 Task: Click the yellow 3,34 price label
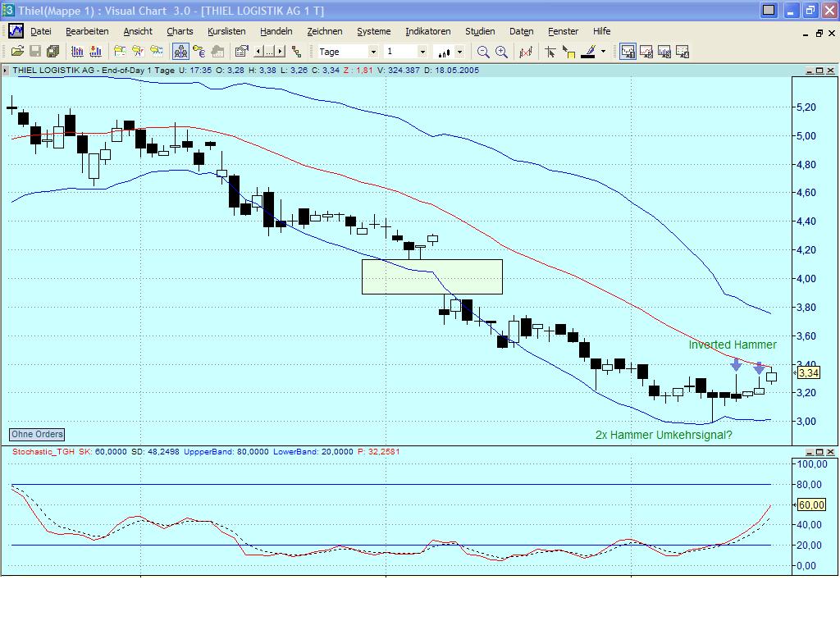[810, 372]
